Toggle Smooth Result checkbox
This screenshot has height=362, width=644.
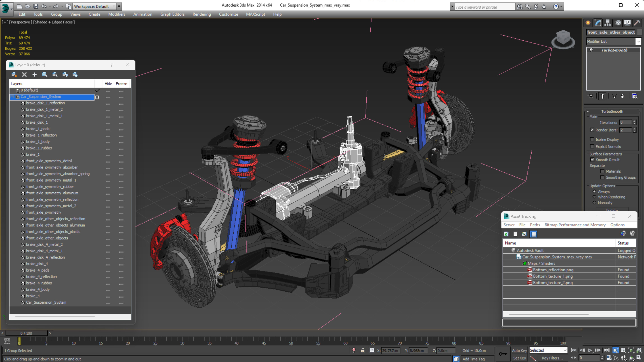click(x=592, y=160)
